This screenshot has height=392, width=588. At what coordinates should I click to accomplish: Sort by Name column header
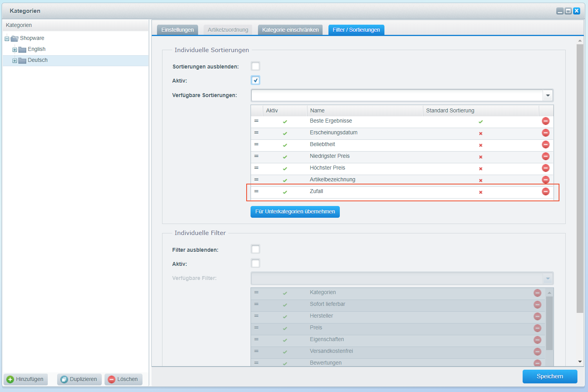tap(365, 110)
